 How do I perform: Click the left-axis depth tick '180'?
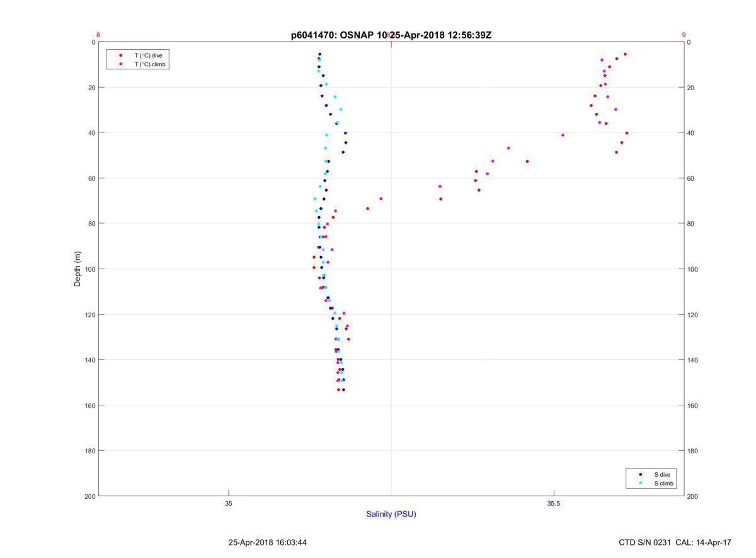[89, 451]
